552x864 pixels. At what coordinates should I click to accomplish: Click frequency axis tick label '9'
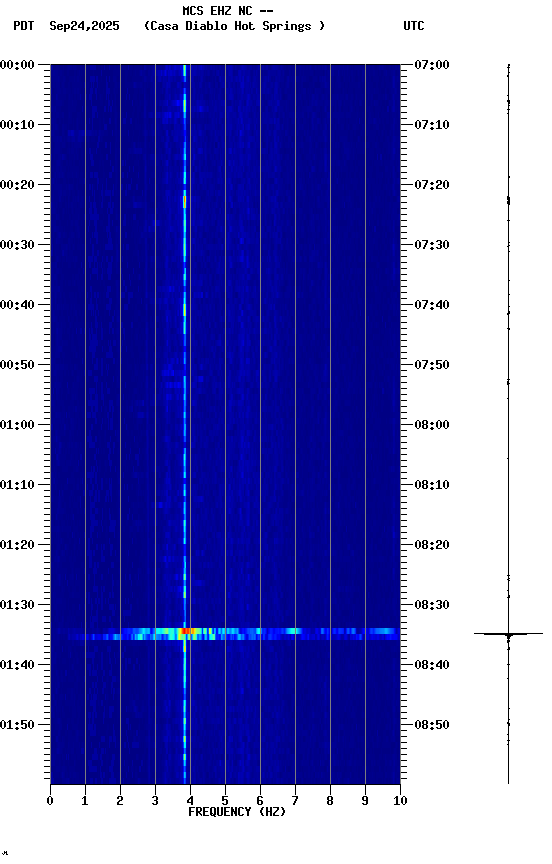365,801
